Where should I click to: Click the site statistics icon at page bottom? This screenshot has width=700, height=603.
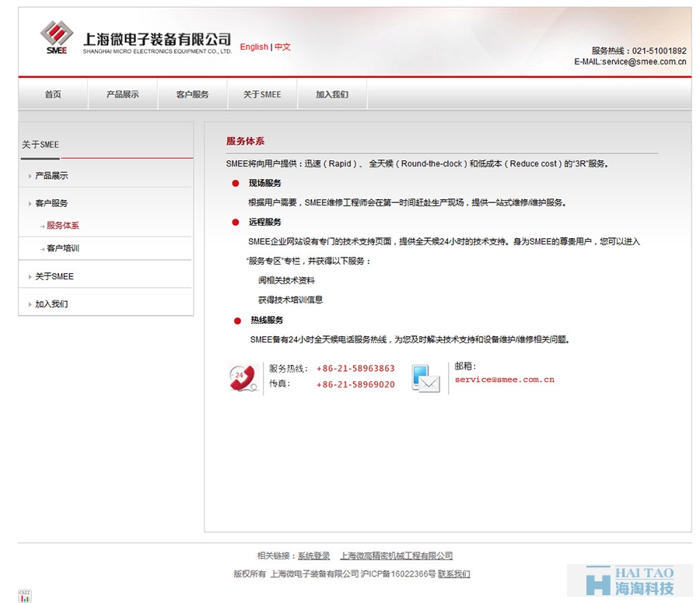pyautogui.click(x=25, y=596)
